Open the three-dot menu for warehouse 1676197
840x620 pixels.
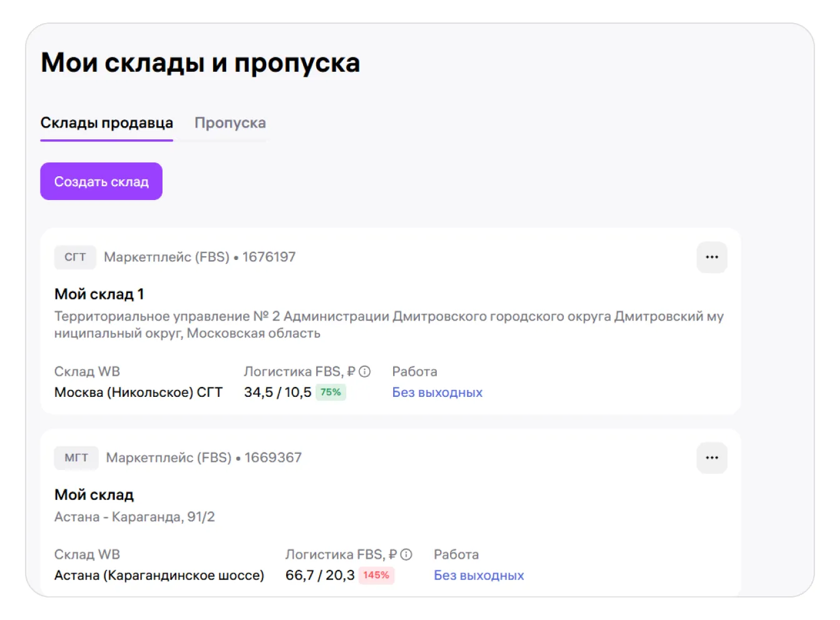click(x=711, y=257)
